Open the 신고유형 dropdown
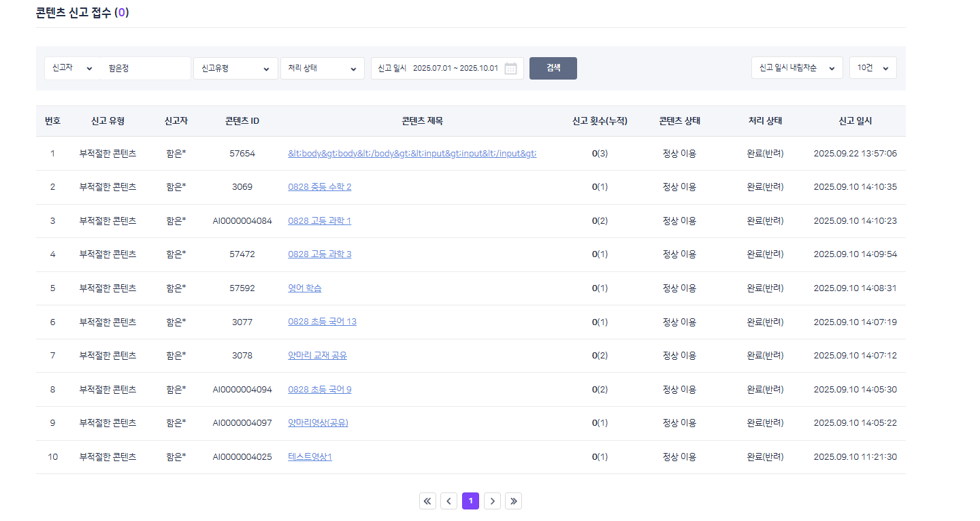This screenshot has height=521, width=980. [235, 69]
